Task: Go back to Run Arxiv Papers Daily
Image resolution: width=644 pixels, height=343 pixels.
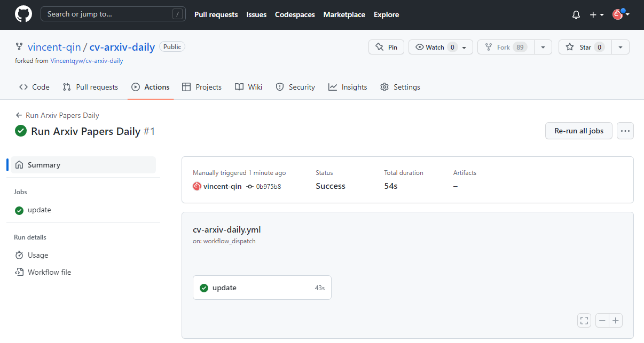Action: 58,115
